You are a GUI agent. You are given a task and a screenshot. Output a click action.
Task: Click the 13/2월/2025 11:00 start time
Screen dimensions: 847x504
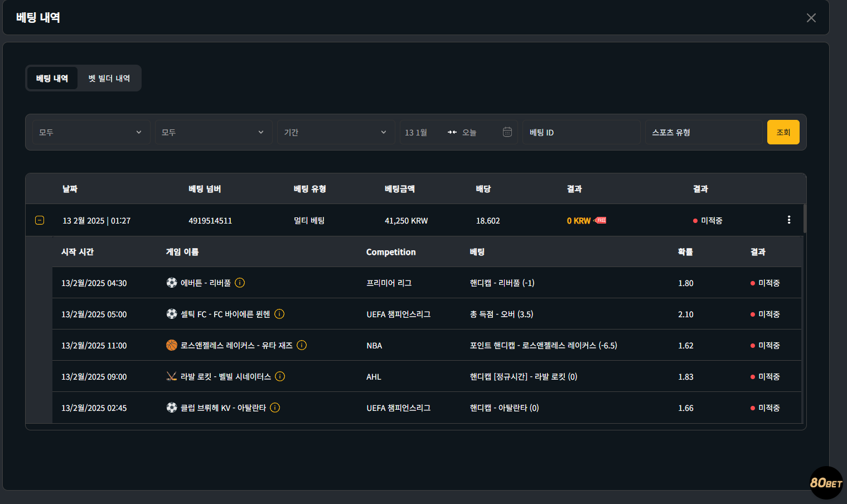(94, 346)
